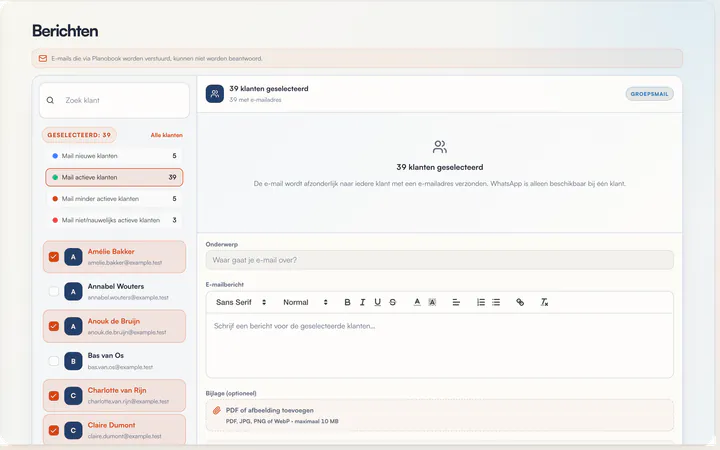Click the avatar of Amélie Bakker
This screenshot has width=720, height=450.
pos(73,257)
